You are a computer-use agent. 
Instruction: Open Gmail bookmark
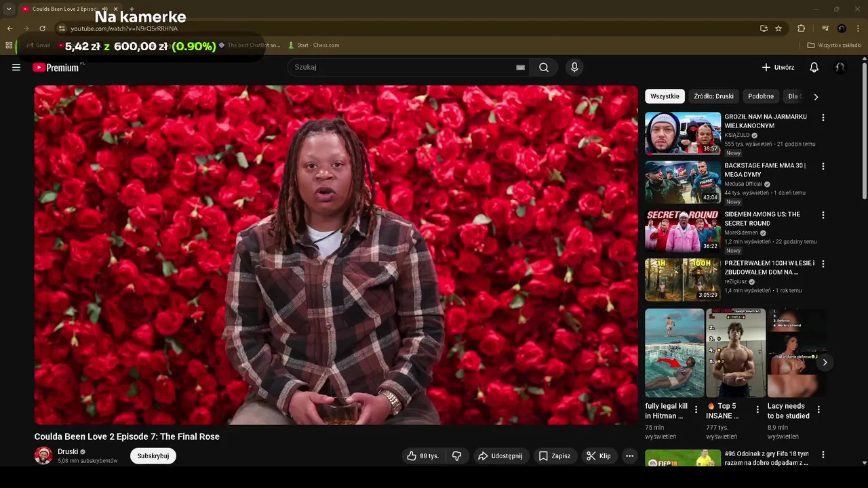[x=39, y=45]
